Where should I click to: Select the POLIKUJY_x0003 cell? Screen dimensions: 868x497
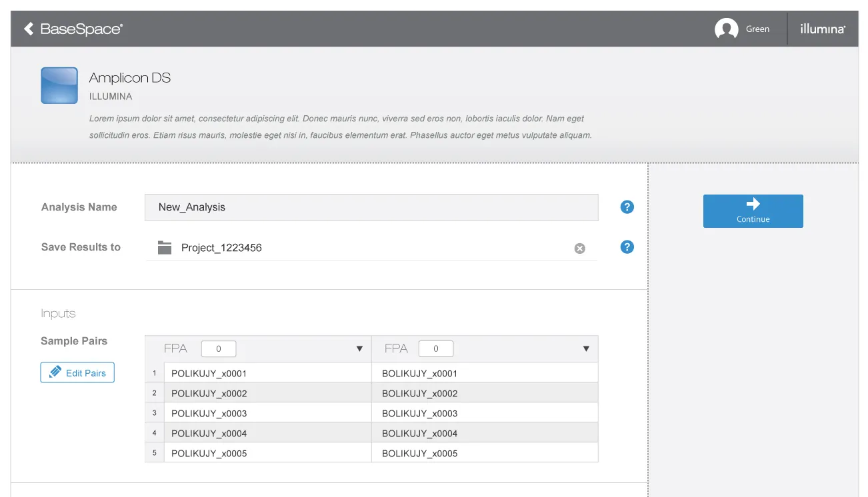click(267, 413)
